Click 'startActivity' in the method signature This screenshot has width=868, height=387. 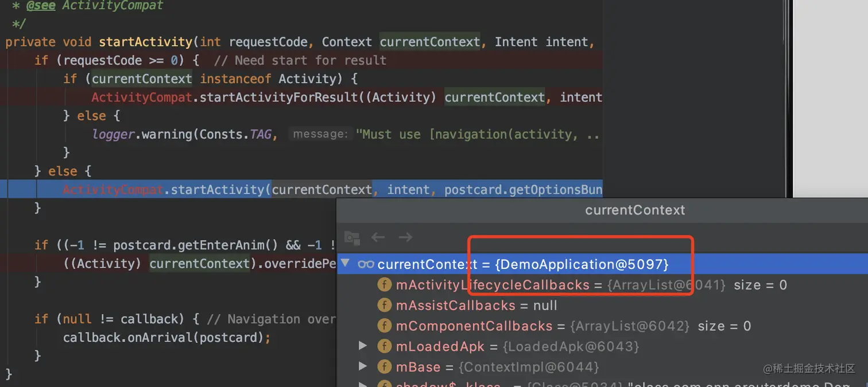(x=145, y=42)
